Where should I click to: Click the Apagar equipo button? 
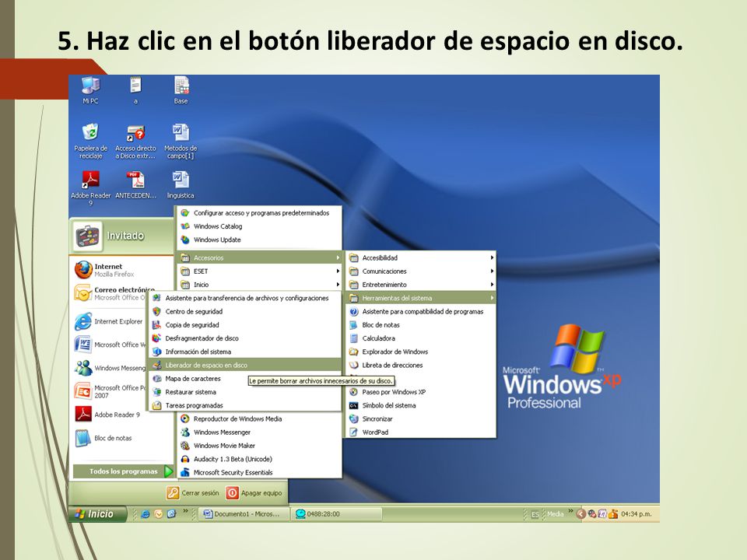point(254,493)
